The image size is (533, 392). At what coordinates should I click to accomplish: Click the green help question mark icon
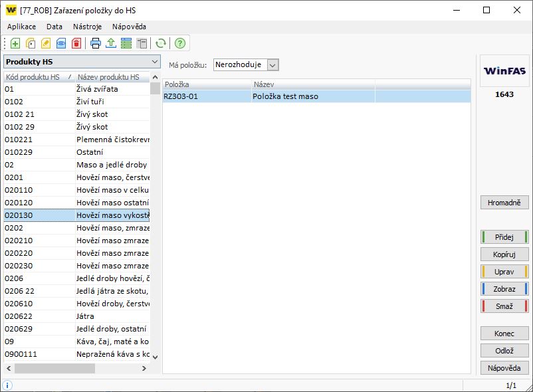179,43
